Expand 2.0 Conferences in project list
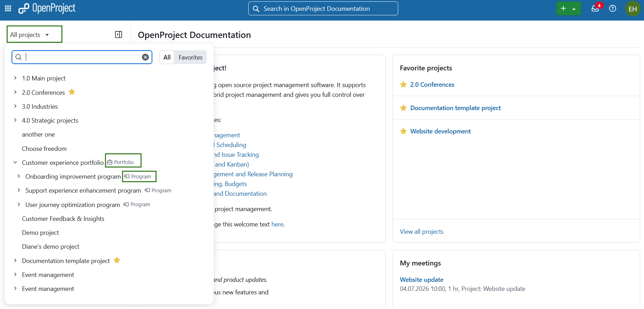Screen dimensions: 644x309 [15, 92]
